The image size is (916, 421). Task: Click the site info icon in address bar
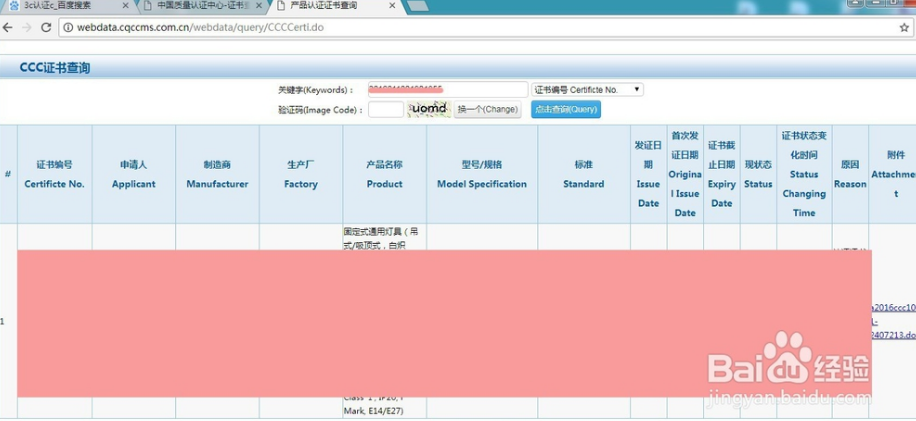tap(67, 28)
